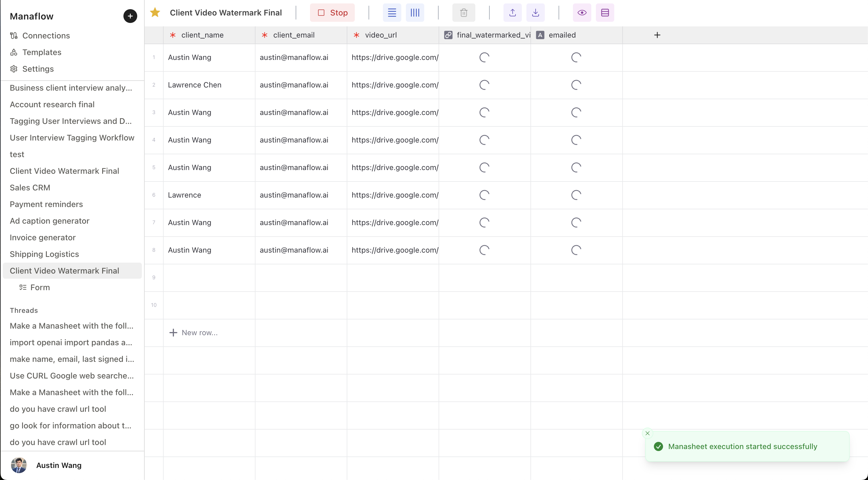868x480 pixels.
Task: Click the upload export icon
Action: coord(513,12)
